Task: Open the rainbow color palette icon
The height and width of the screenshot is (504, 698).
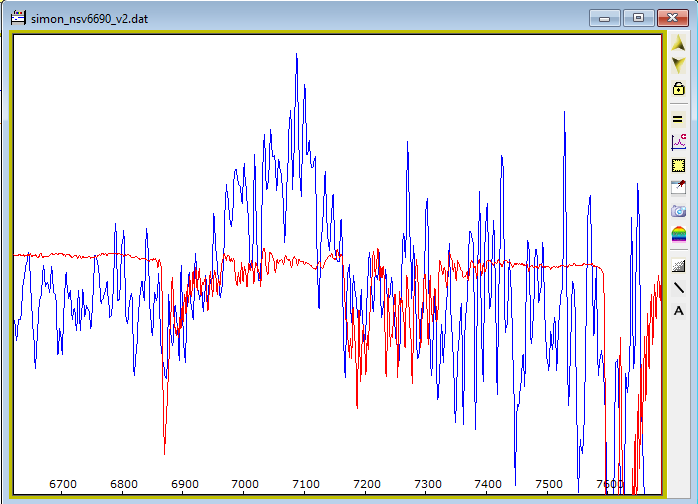Action: 678,234
